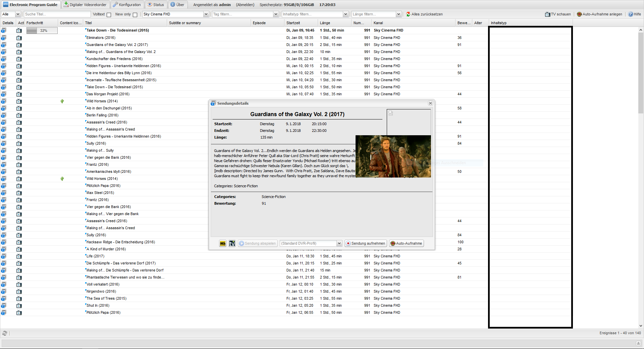This screenshot has height=349, width=644.
Task: Click the vertical scrollbar thumb of the program list
Action: (641, 73)
